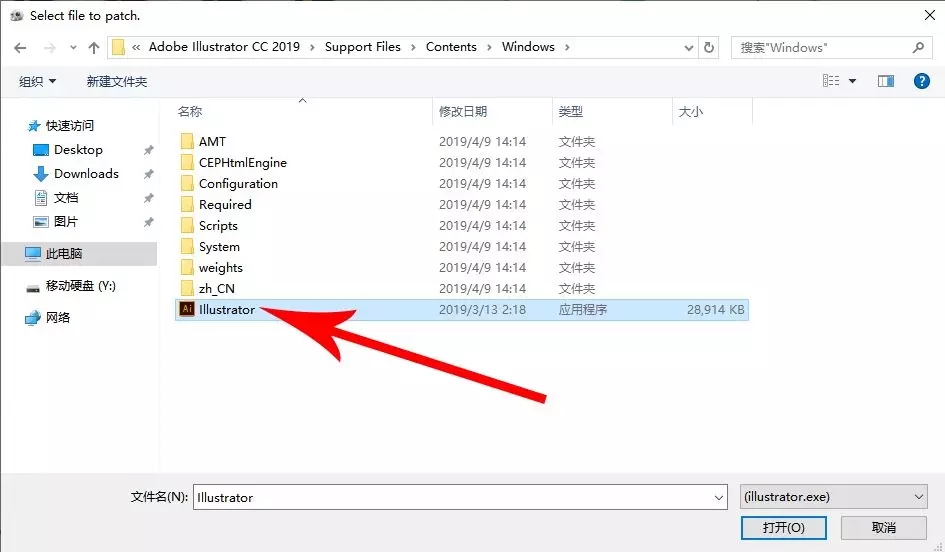945x552 pixels.
Task: Click Support Files breadcrumb
Action: coord(362,47)
